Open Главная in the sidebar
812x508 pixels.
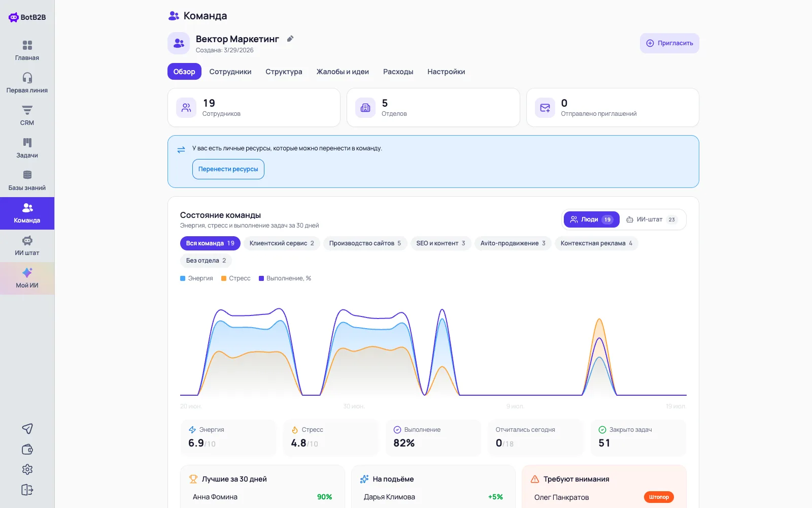[27, 50]
